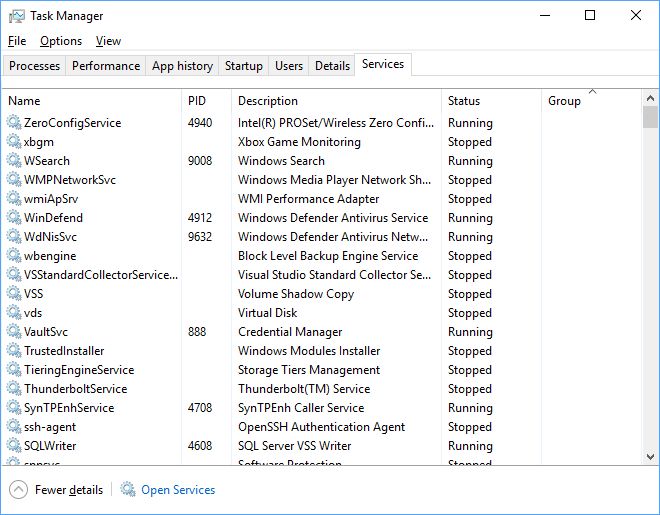The width and height of the screenshot is (660, 515).
Task: Click the VaultSvc service gear icon
Action: (14, 332)
